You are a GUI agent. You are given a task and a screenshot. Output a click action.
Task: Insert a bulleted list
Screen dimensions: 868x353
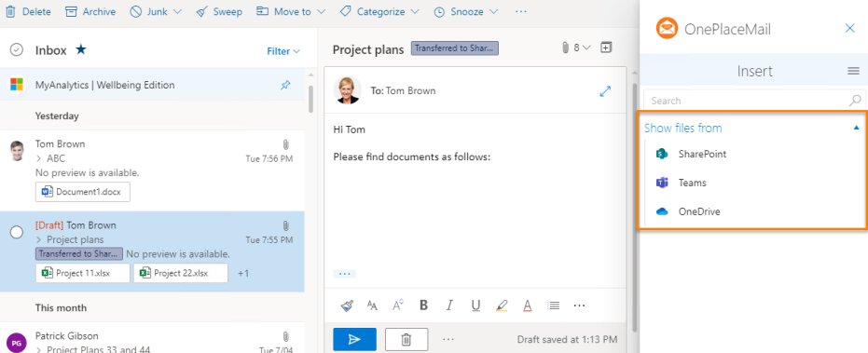point(553,305)
